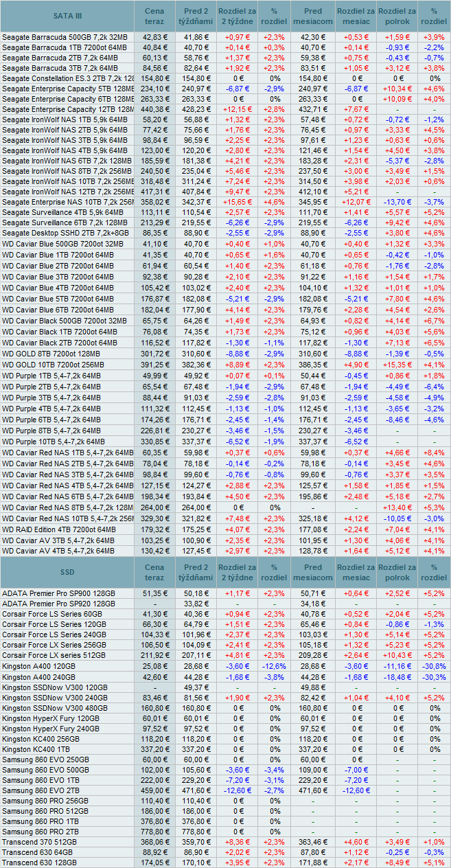The height and width of the screenshot is (868, 451).
Task: Click the -12,6% two-week percent value
Action: [275, 665]
